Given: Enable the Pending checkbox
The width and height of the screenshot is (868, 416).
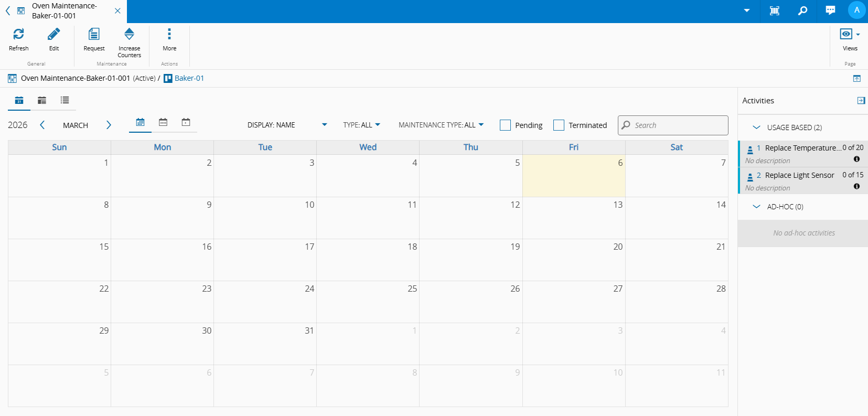Looking at the screenshot, I should [x=505, y=125].
